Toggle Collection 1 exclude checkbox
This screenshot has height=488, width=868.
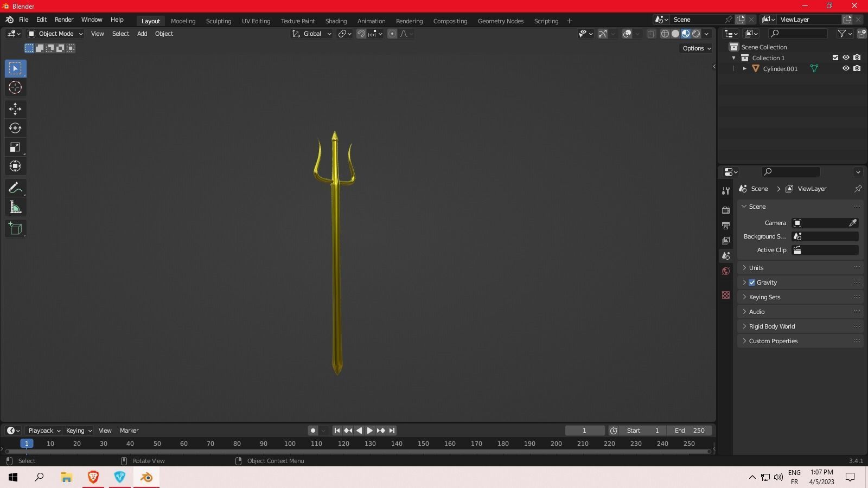[x=837, y=57]
